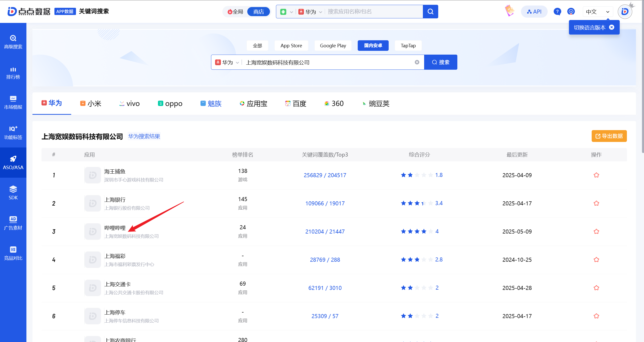Viewport: 644px width, 342px height.
Task: Click the 导出数据 export button
Action: (609, 136)
